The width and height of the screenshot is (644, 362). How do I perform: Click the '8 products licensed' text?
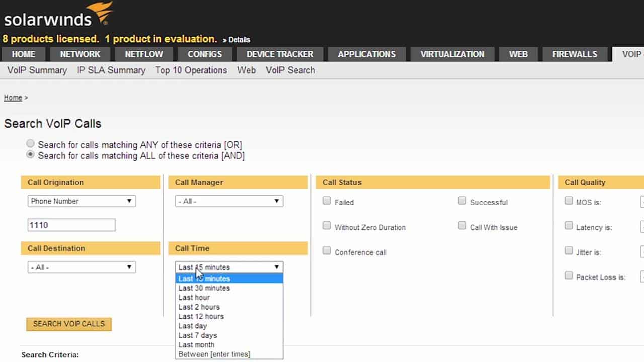pos(51,39)
